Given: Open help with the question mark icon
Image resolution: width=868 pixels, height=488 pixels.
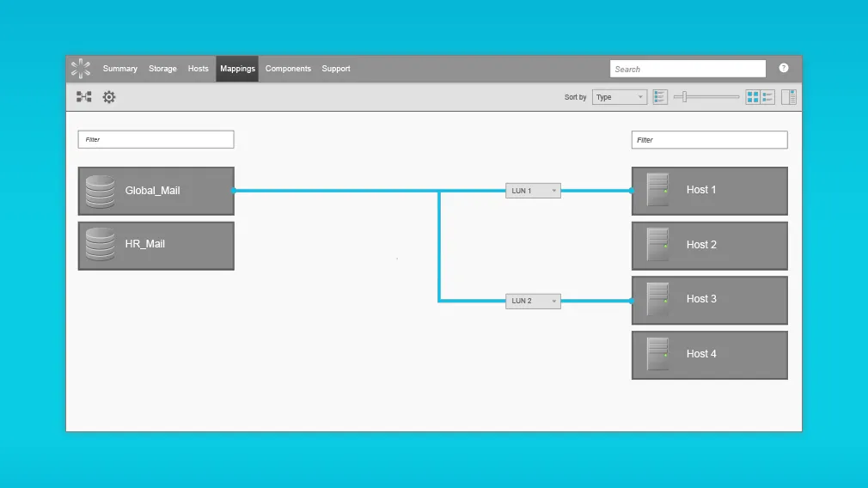Looking at the screenshot, I should click(783, 68).
